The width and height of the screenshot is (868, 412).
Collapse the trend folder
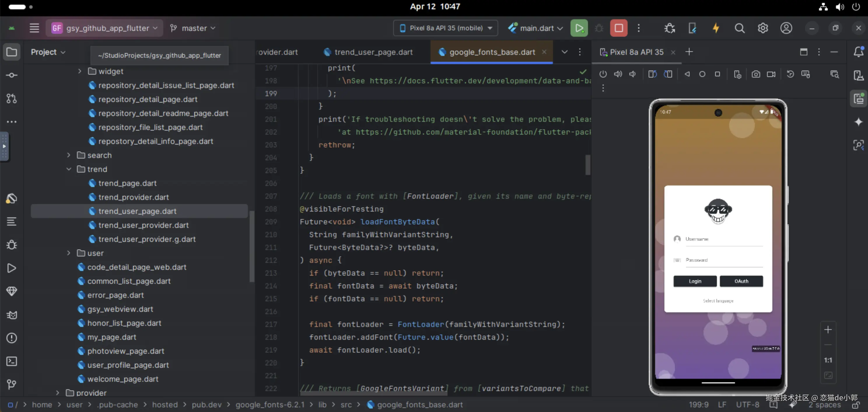[69, 169]
